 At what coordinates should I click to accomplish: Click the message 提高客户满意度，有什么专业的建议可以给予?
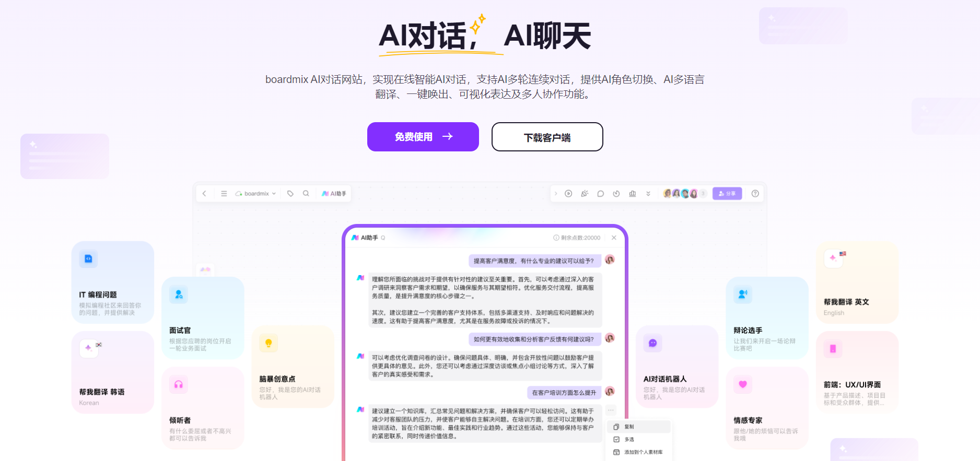(534, 261)
